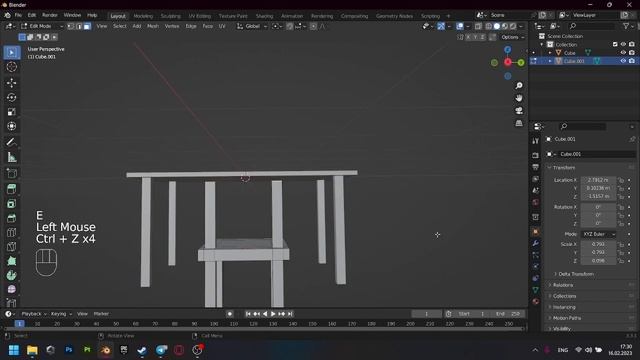Hide Cube.001 via its eye icon
Screen dimensions: 640x360
623,61
